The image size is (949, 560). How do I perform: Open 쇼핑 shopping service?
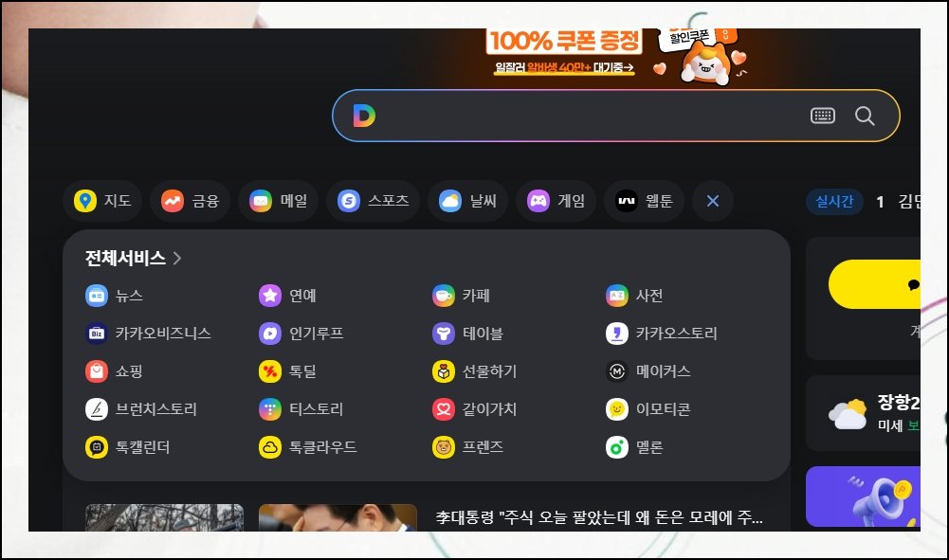pyautogui.click(x=115, y=371)
